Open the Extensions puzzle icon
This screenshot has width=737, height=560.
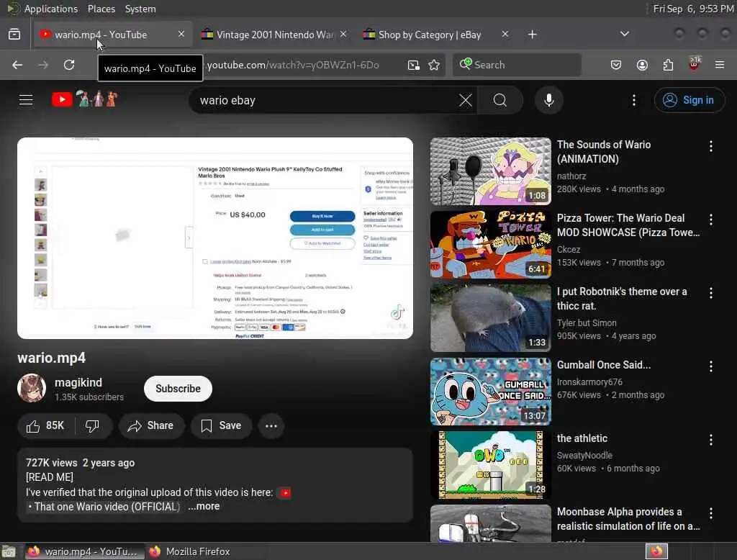tap(668, 65)
